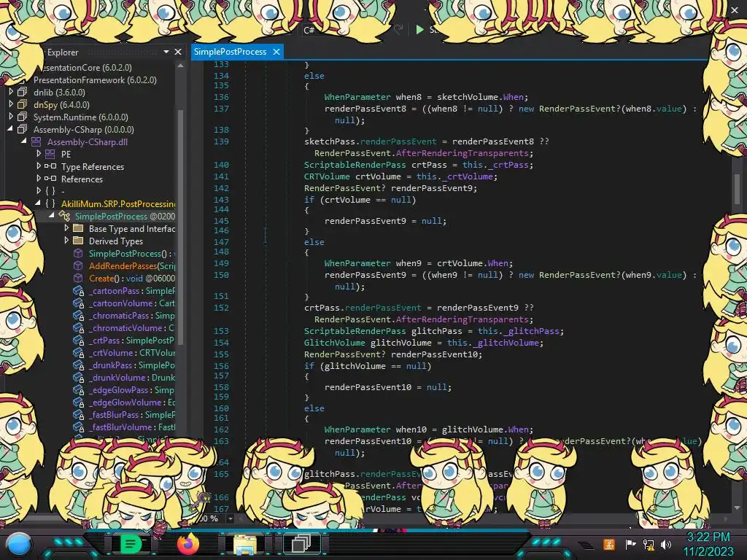Collapse the SimplePostProcess class node
This screenshot has height=560, width=747.
(52, 216)
